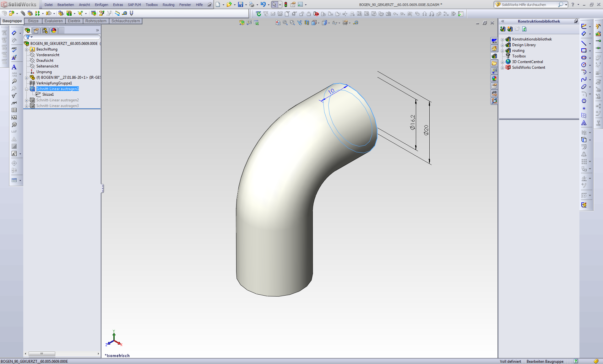The width and height of the screenshot is (603, 364).
Task: Click Refresh icon in Konstruktionsbibliothek panel
Action: coord(524,29)
